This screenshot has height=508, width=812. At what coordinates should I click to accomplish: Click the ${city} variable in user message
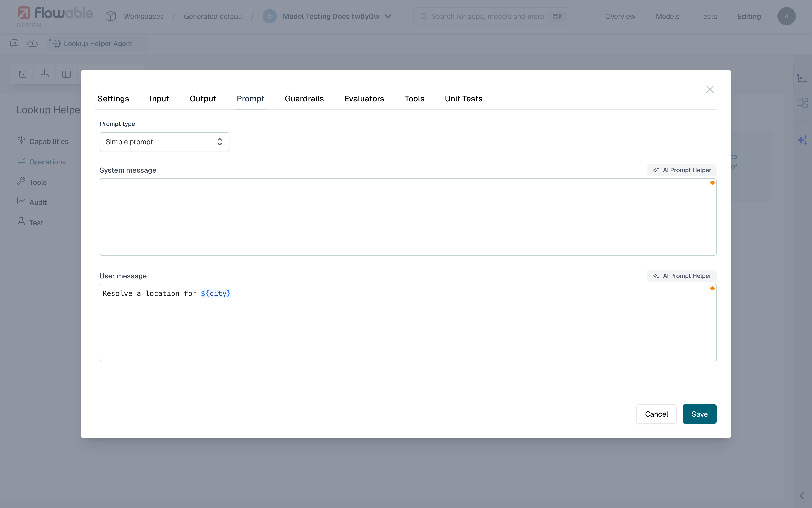216,293
